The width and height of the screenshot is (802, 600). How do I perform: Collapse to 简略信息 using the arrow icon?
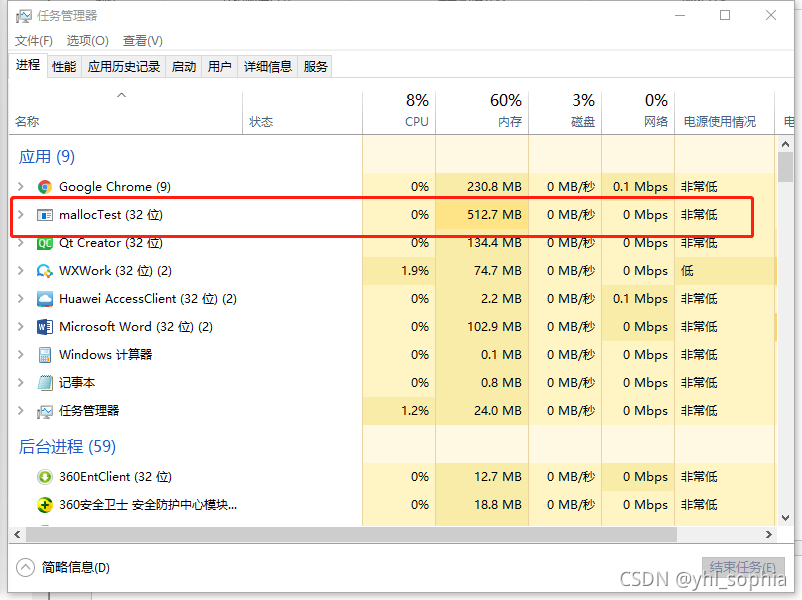[25, 567]
